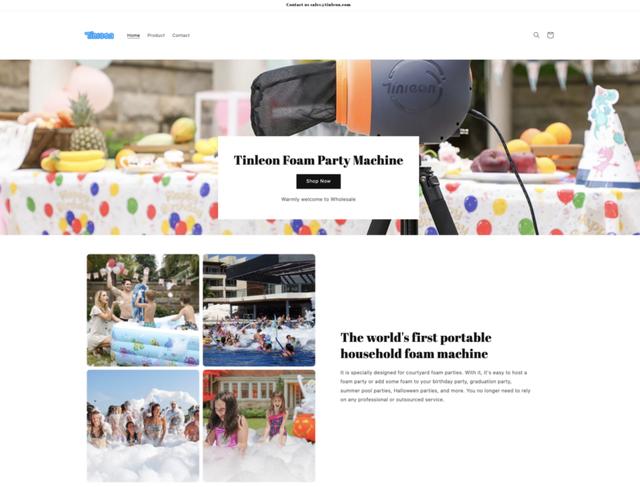Open the Product menu item
Viewport: 640px width, 487px height.
click(x=156, y=36)
